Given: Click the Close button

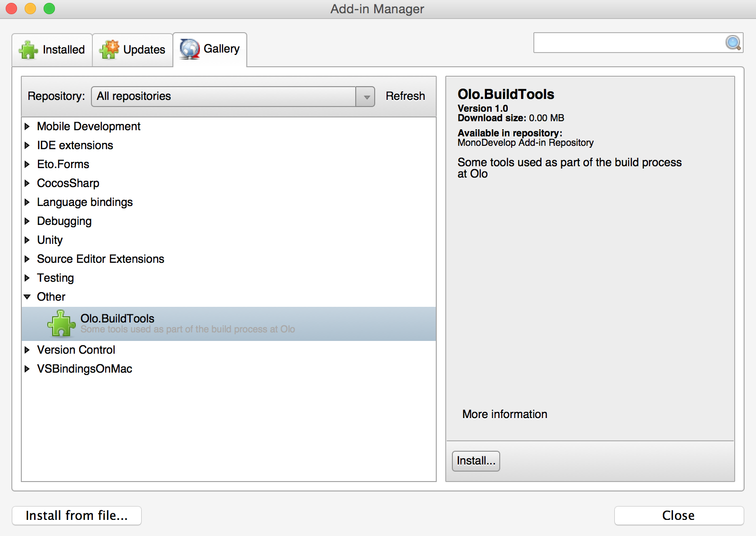Looking at the screenshot, I should click(x=679, y=516).
